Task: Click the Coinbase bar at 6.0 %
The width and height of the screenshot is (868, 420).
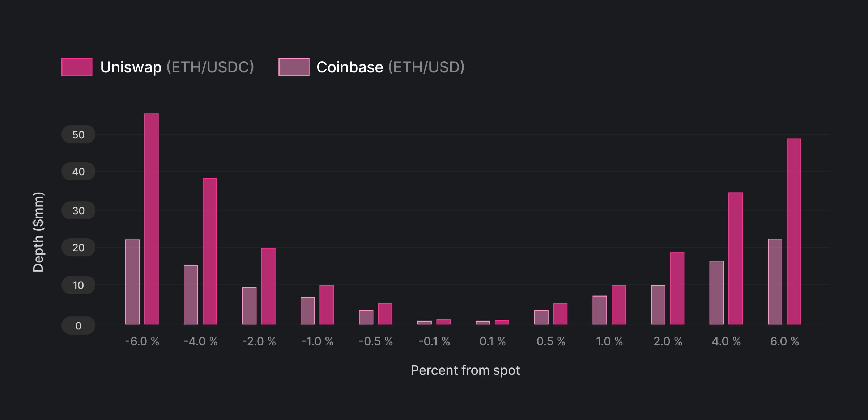Action: (775, 281)
